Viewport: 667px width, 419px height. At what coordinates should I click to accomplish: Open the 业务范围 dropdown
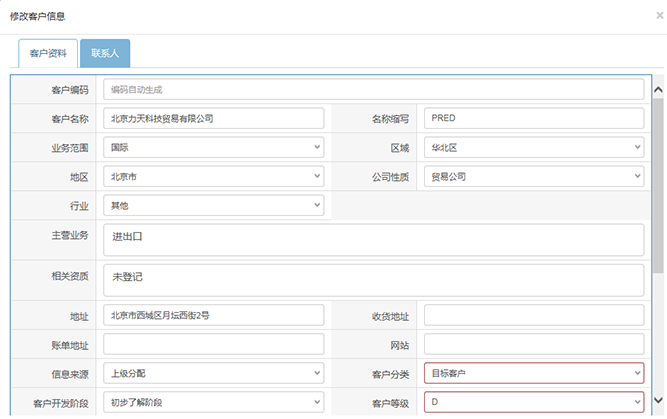[x=213, y=147]
